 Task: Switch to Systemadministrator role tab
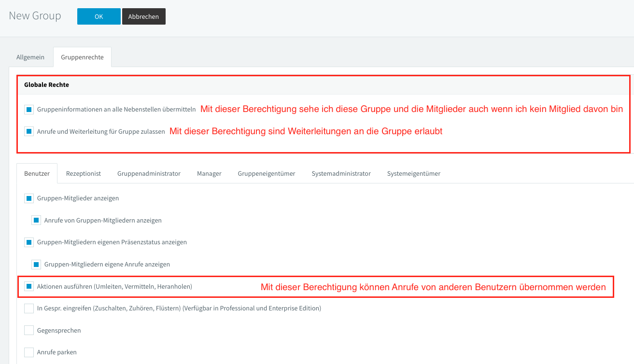341,173
